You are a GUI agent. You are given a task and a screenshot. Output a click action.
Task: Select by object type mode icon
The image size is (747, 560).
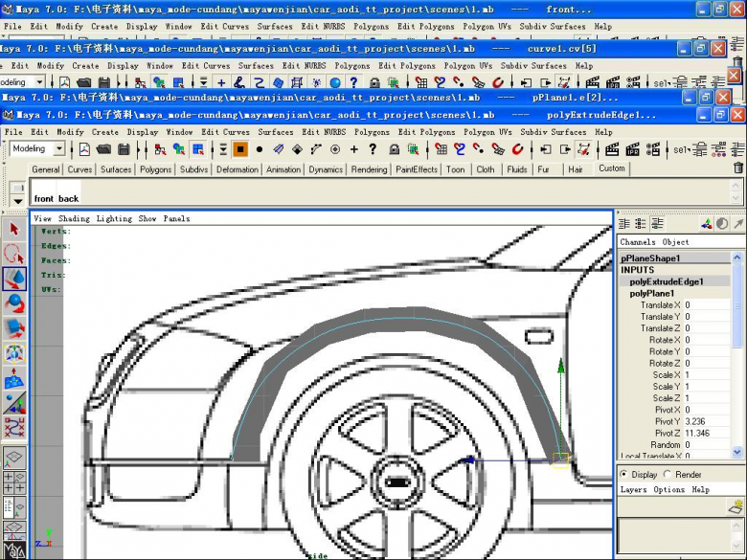pos(179,149)
